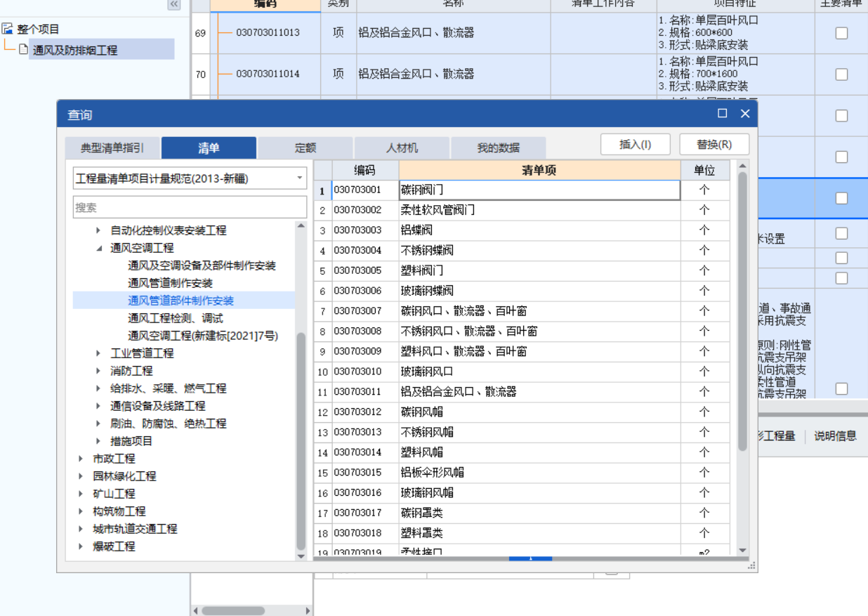Maximize the 查询 dialog
Screen dimensions: 868x616
tap(722, 113)
